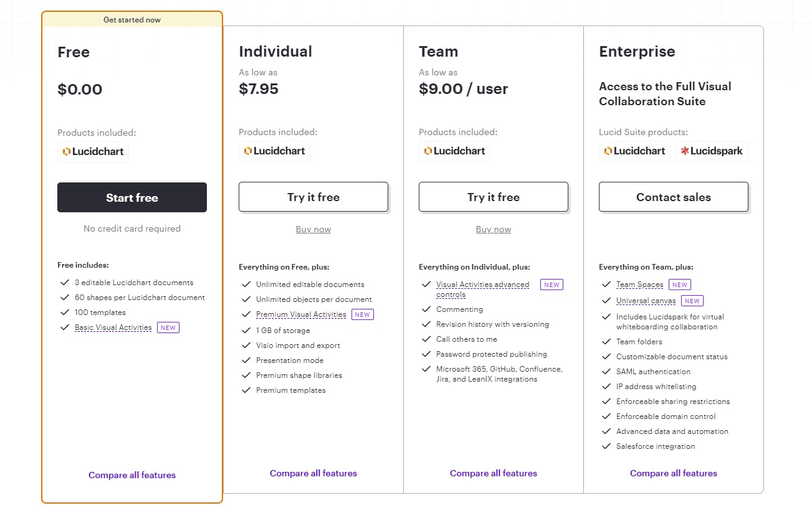
Task: Click NEW badge next to Team Spaces
Action: (x=680, y=285)
